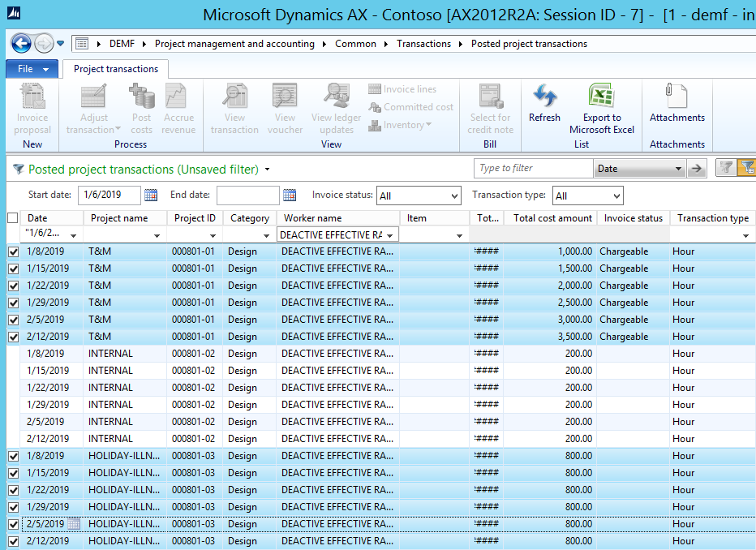The width and height of the screenshot is (756, 550).
Task: Open the Date filter field dropdown
Action: point(678,169)
